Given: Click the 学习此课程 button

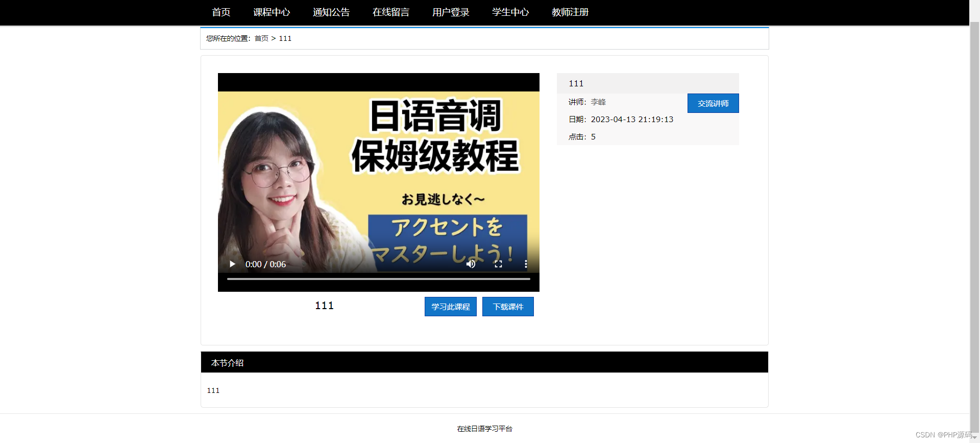Looking at the screenshot, I should [451, 307].
